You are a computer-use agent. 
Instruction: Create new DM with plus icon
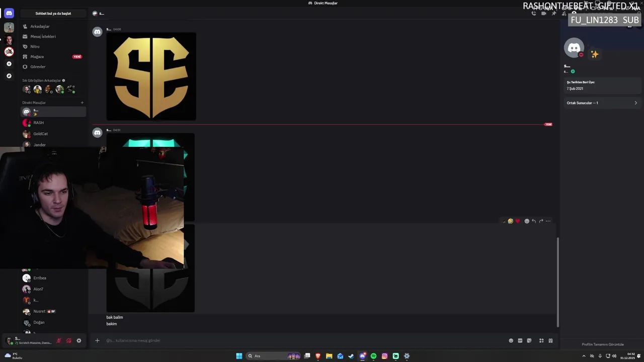tap(82, 103)
